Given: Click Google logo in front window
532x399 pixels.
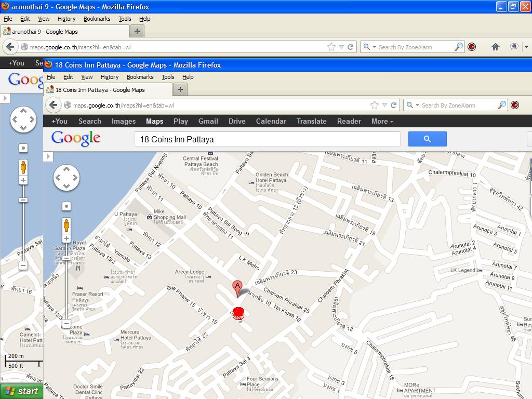Looking at the screenshot, I should tap(76, 138).
